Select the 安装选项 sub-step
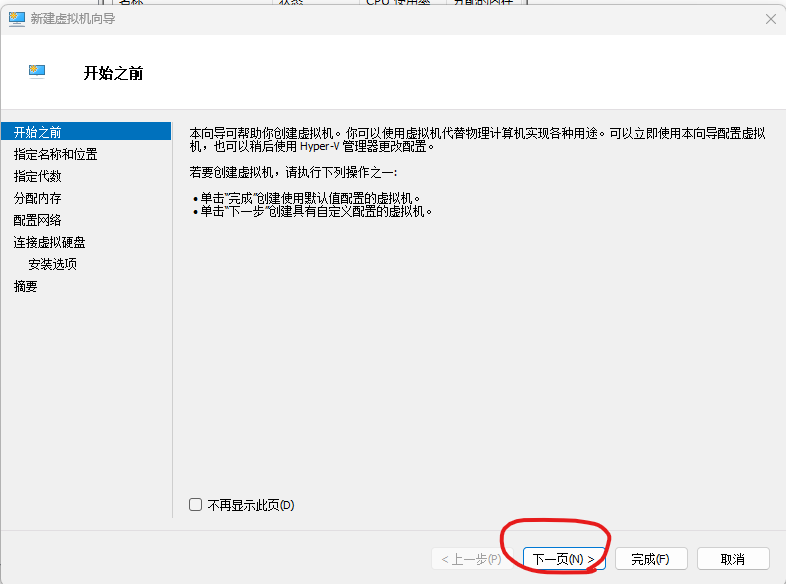Image resolution: width=786 pixels, height=584 pixels. 53,264
